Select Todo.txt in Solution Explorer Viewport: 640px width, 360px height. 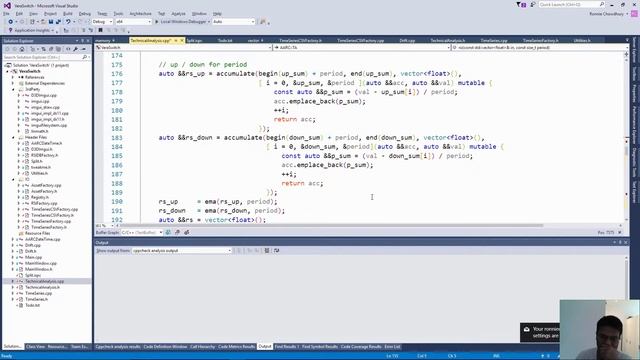tap(33, 305)
